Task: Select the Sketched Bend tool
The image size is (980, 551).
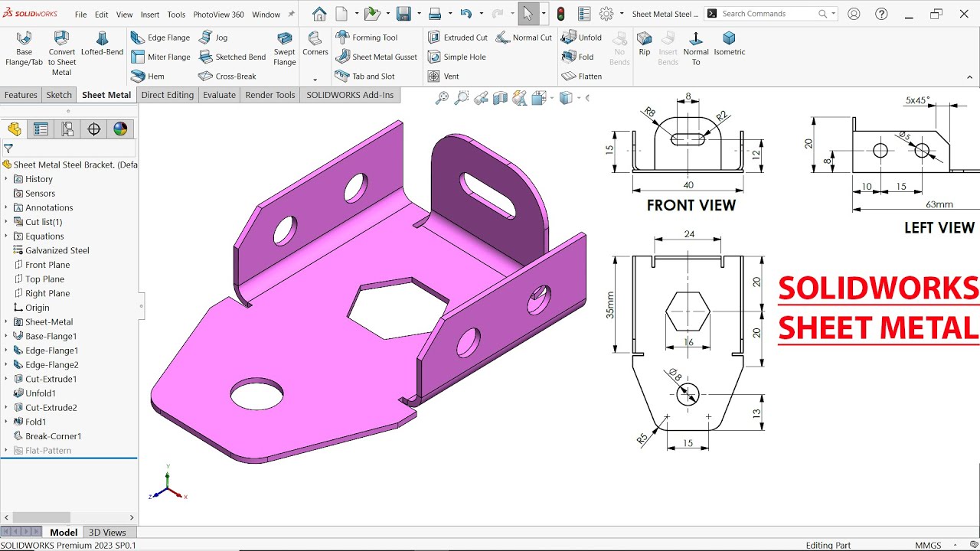Action: coord(232,57)
